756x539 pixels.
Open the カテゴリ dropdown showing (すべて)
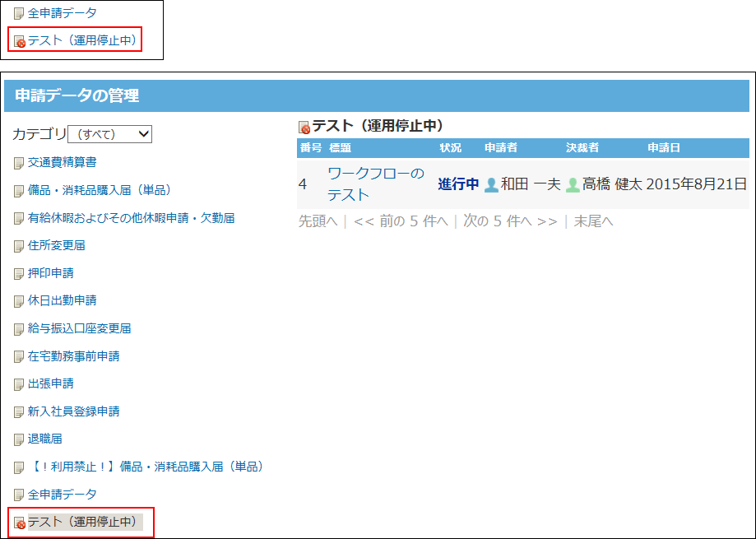click(x=109, y=134)
